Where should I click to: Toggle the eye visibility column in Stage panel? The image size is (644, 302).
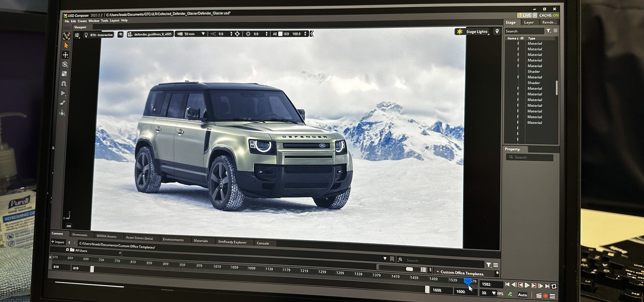coord(521,38)
